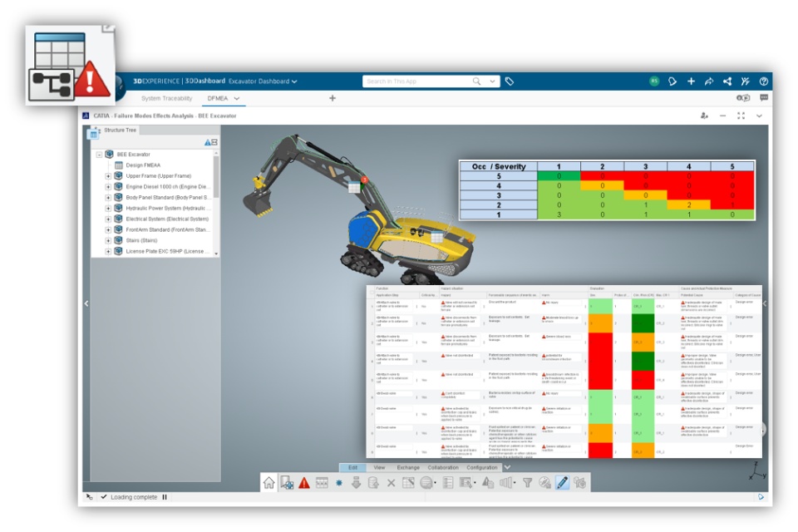Switch to the Exchange toolbar tab
Viewport: 798px width, 532px height.
[408, 467]
